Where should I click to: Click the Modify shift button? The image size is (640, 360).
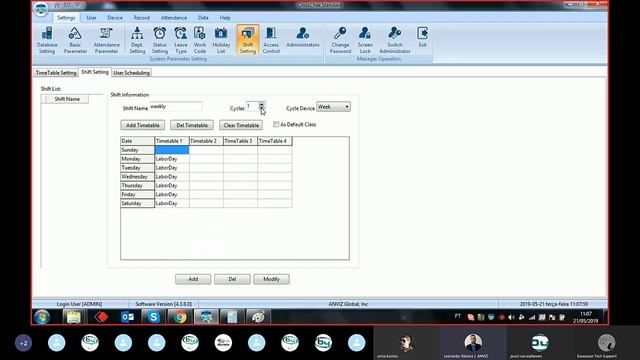(271, 279)
